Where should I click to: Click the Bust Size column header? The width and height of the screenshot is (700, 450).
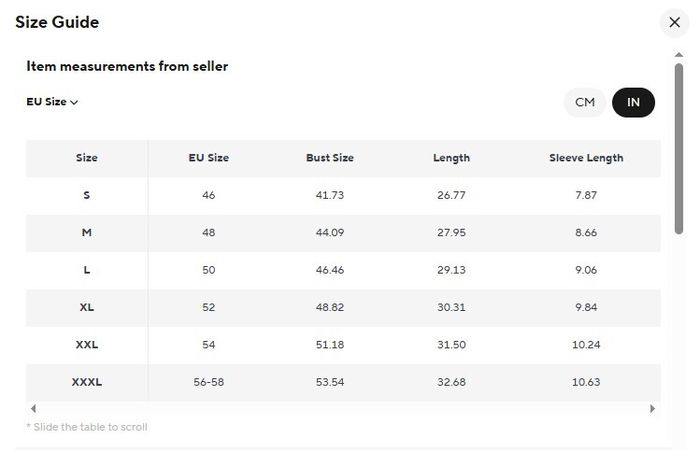point(330,158)
